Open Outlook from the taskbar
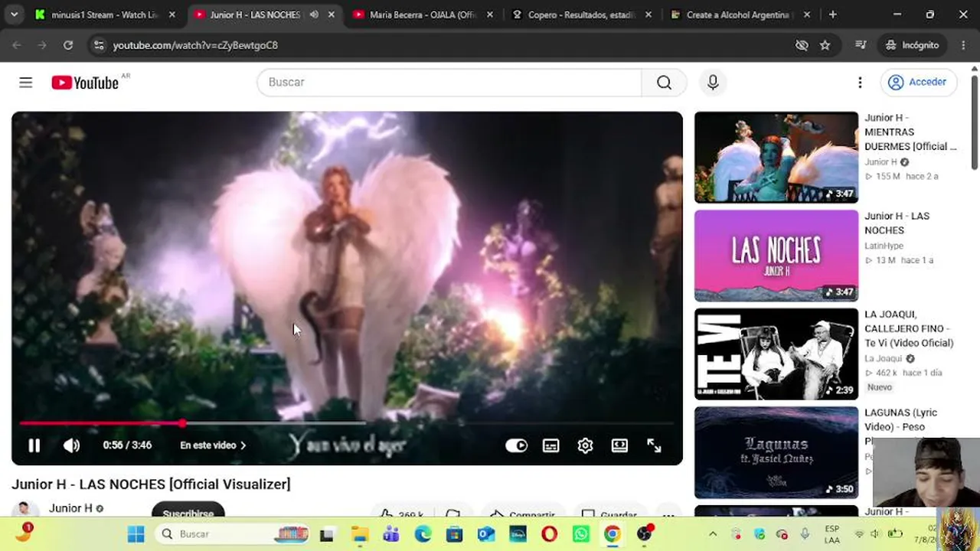The height and width of the screenshot is (551, 980). [486, 534]
